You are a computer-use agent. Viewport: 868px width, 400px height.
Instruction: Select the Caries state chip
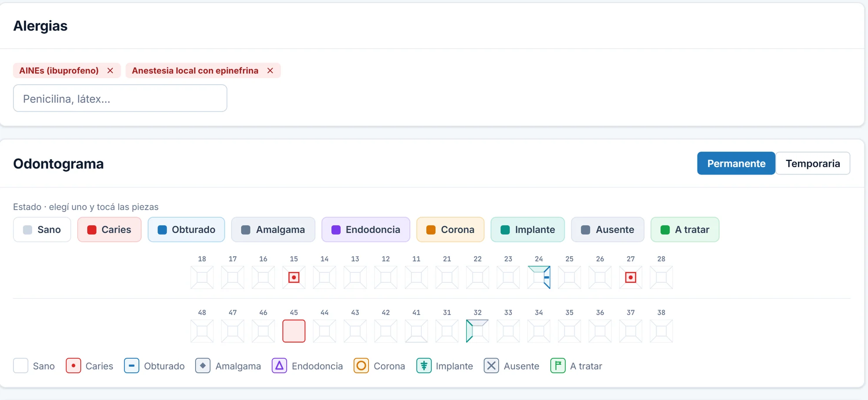pyautogui.click(x=109, y=229)
